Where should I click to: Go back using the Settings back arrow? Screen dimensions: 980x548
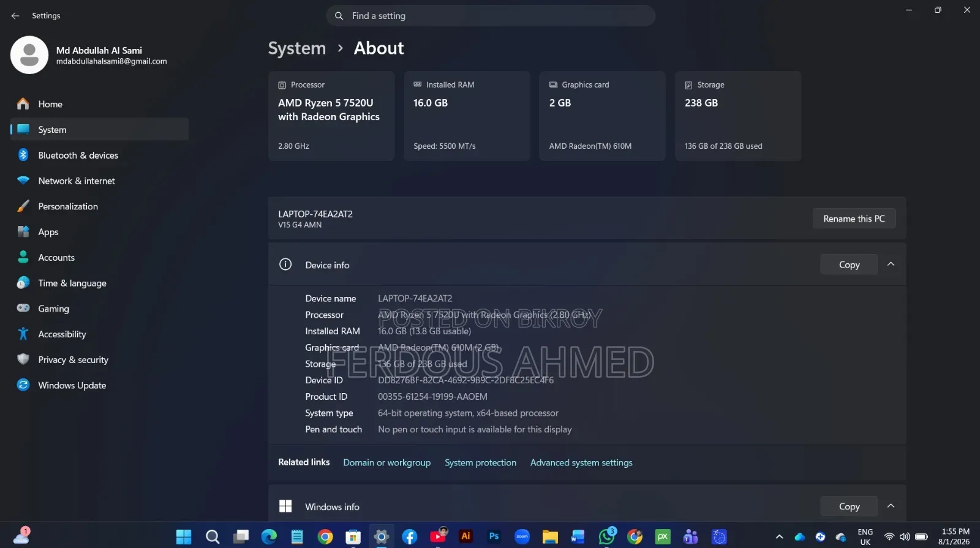(x=15, y=16)
